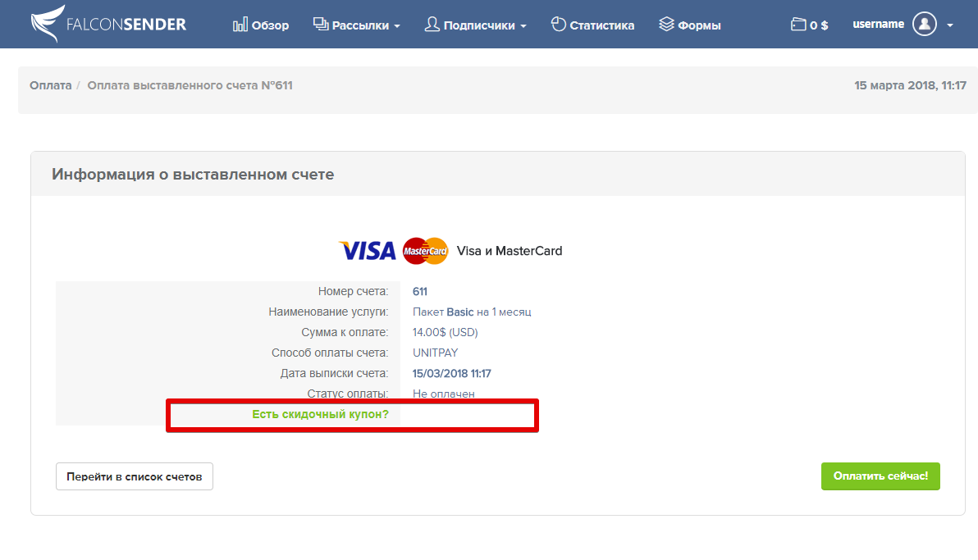Open the Рассылки menu
Screen dimensions: 978x560
[x=357, y=25]
